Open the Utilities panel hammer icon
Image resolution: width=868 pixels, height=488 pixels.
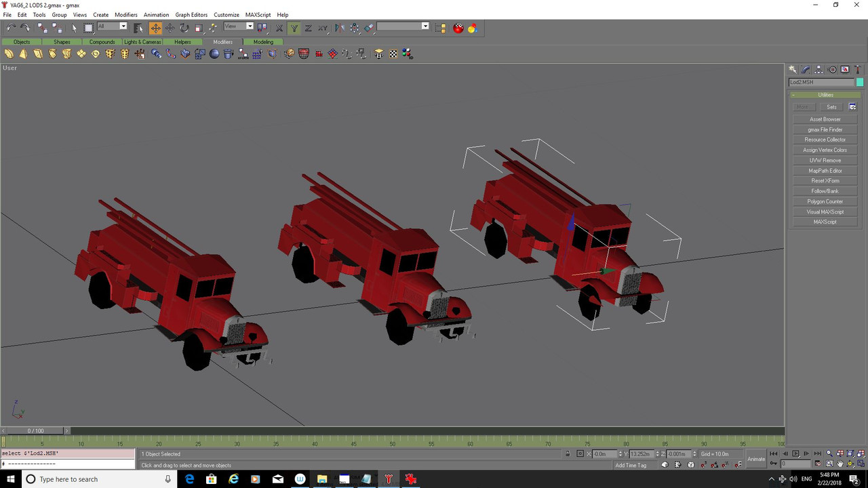[x=859, y=69]
